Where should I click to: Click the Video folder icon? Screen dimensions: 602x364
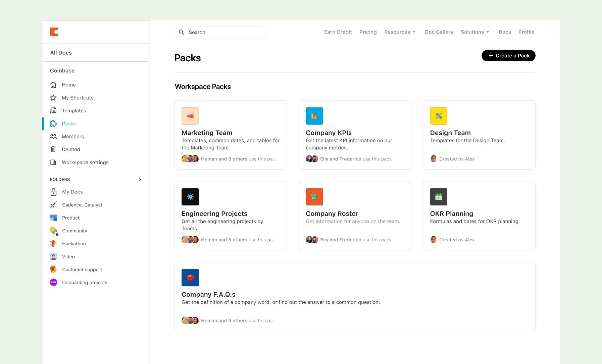(x=53, y=257)
